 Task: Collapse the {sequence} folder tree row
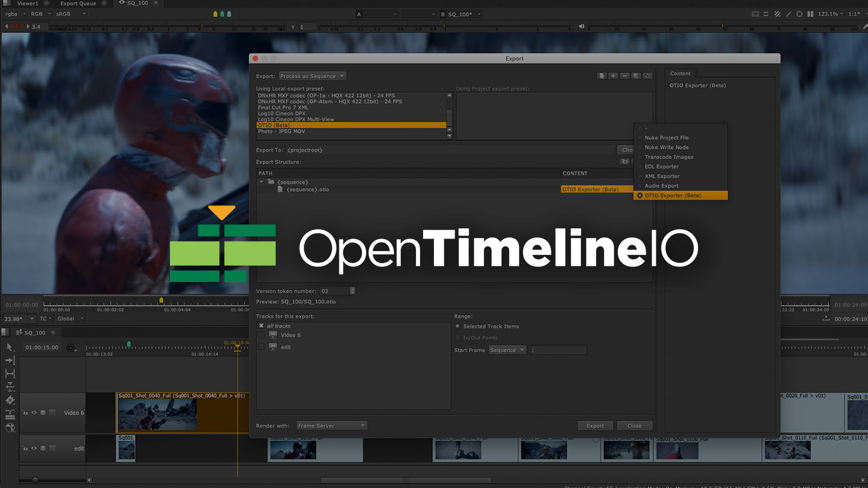tap(262, 181)
